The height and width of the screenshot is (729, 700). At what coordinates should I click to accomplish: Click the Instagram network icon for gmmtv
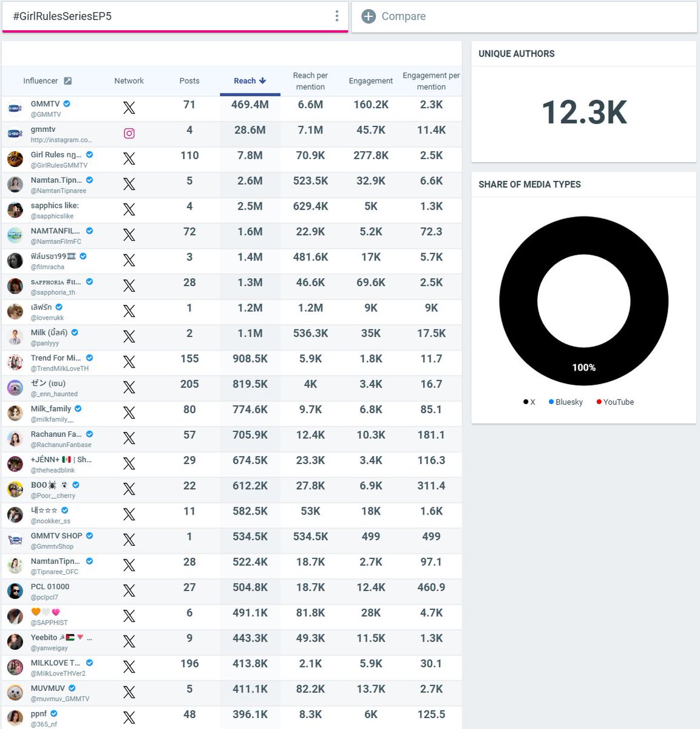coord(129,133)
